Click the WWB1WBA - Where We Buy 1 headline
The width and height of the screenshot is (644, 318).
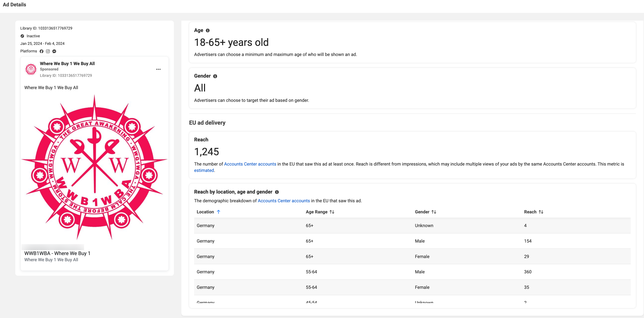click(x=57, y=253)
